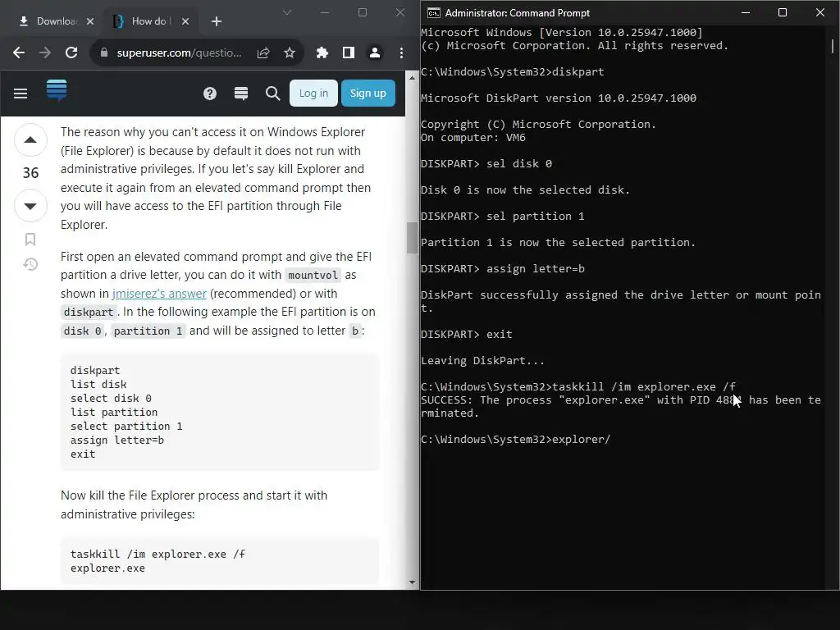
Task: Close the 'How do I' tab
Action: [185, 21]
